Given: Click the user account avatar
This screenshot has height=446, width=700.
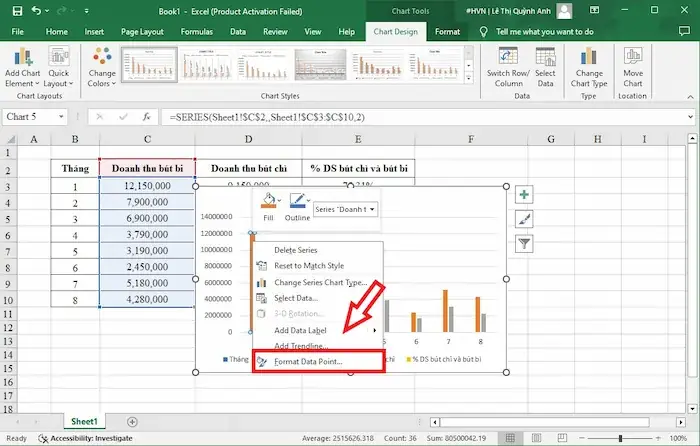Looking at the screenshot, I should 564,11.
